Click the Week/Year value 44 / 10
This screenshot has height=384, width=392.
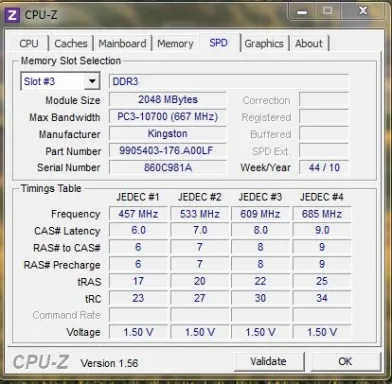click(324, 167)
